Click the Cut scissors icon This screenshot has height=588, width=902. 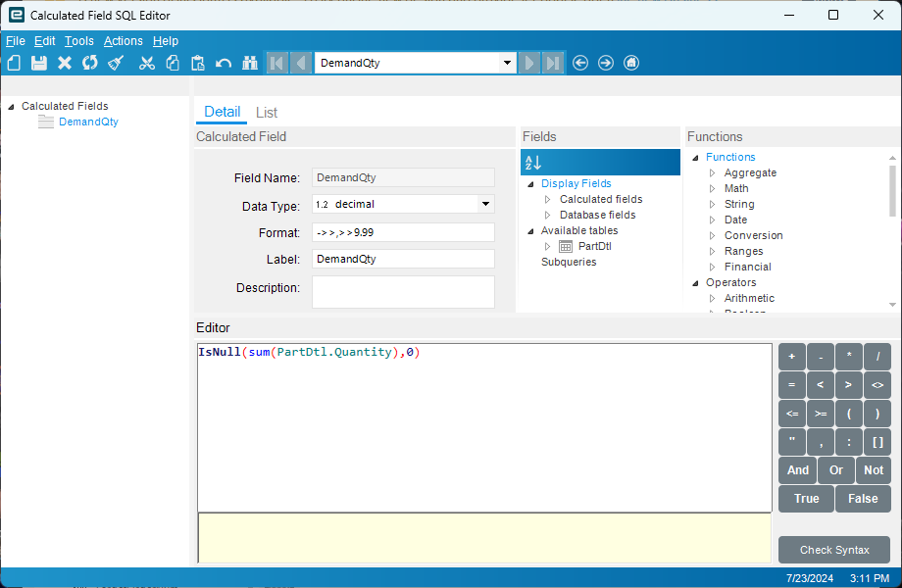147,63
